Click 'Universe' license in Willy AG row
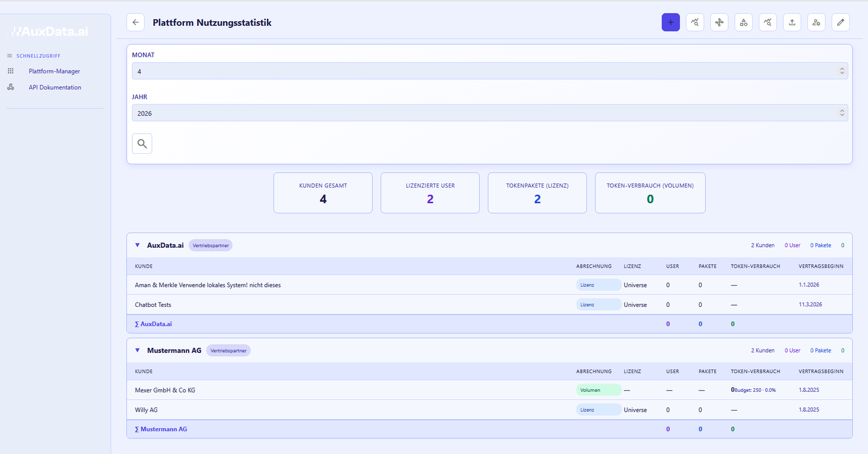 click(x=635, y=410)
